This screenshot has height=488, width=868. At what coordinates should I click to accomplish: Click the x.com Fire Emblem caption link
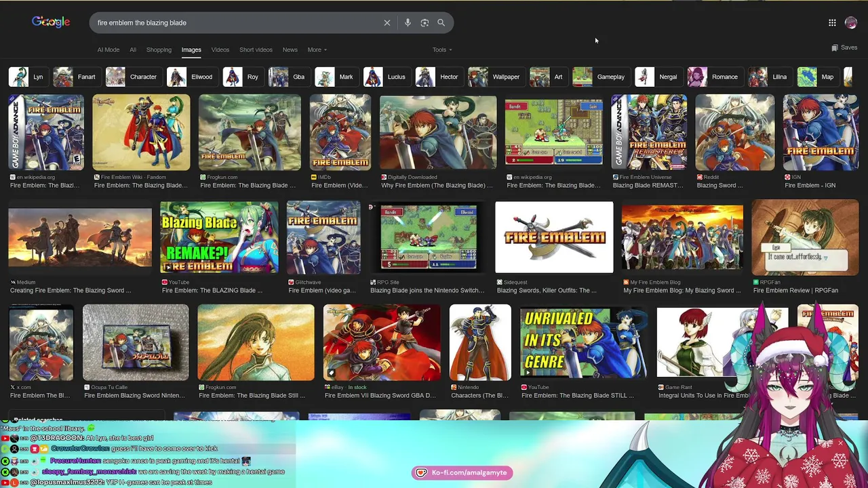coord(40,395)
